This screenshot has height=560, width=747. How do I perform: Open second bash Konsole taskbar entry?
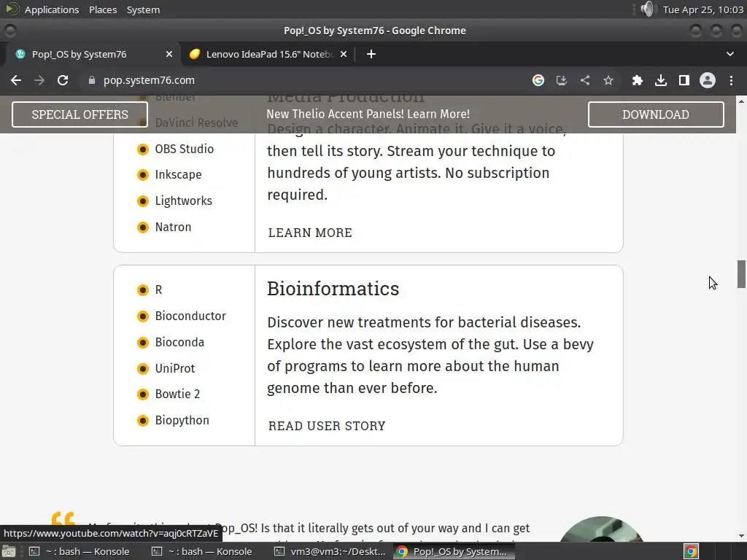[202, 551]
